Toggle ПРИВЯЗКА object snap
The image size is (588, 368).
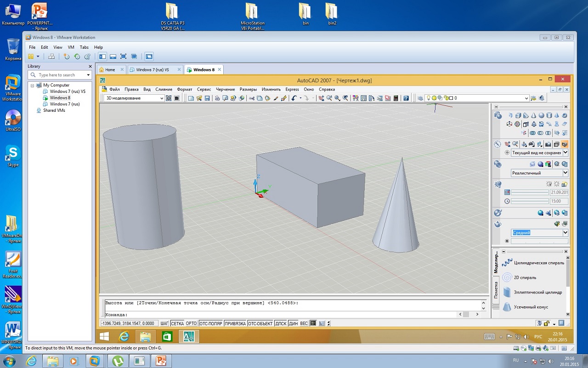[x=235, y=323]
